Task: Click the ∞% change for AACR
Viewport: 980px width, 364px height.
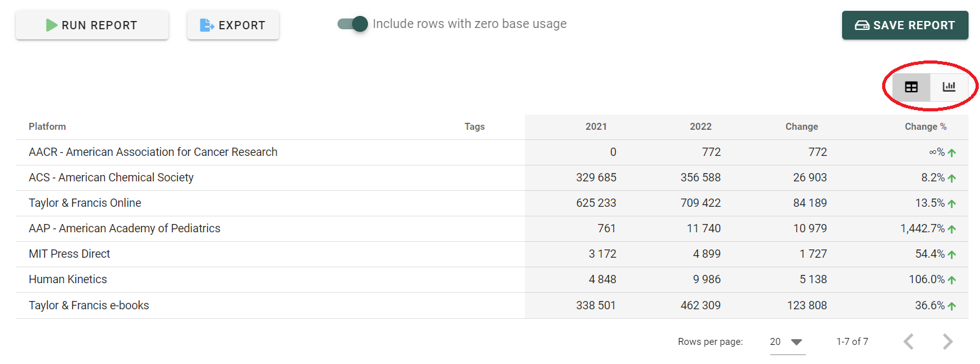Action: 937,152
